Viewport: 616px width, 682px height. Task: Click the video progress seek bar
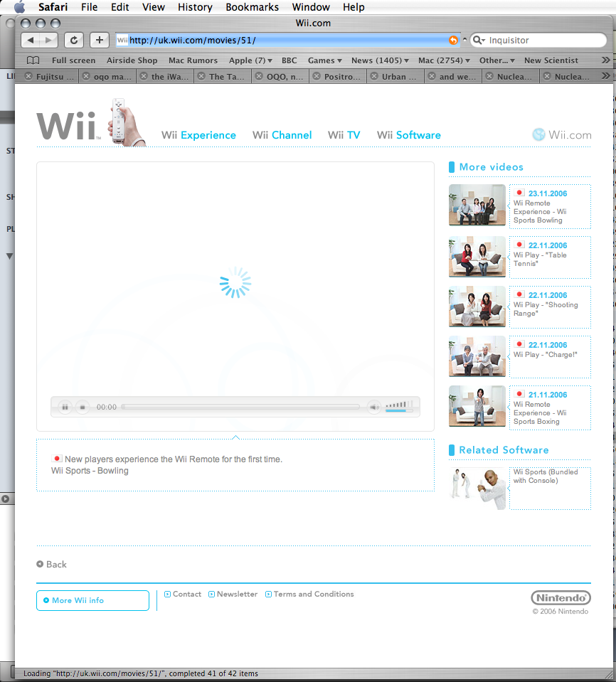[x=240, y=407]
